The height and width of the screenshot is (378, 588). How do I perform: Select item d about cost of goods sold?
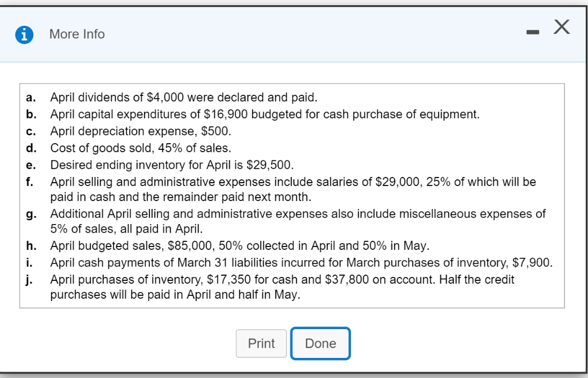[137, 148]
